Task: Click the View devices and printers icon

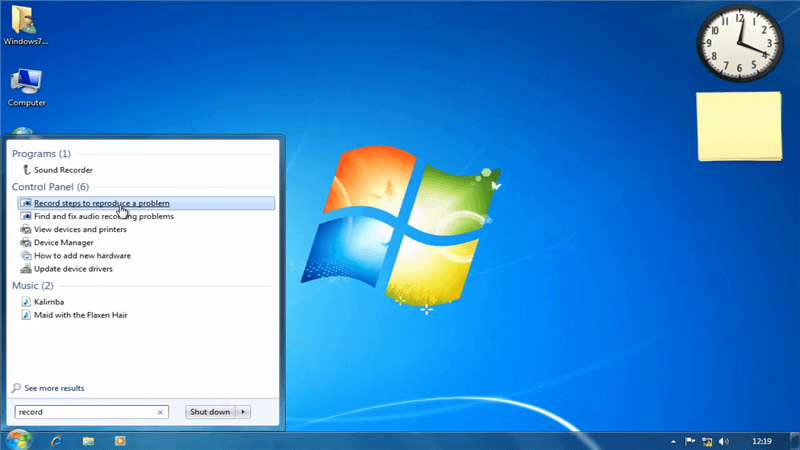Action: pos(26,229)
